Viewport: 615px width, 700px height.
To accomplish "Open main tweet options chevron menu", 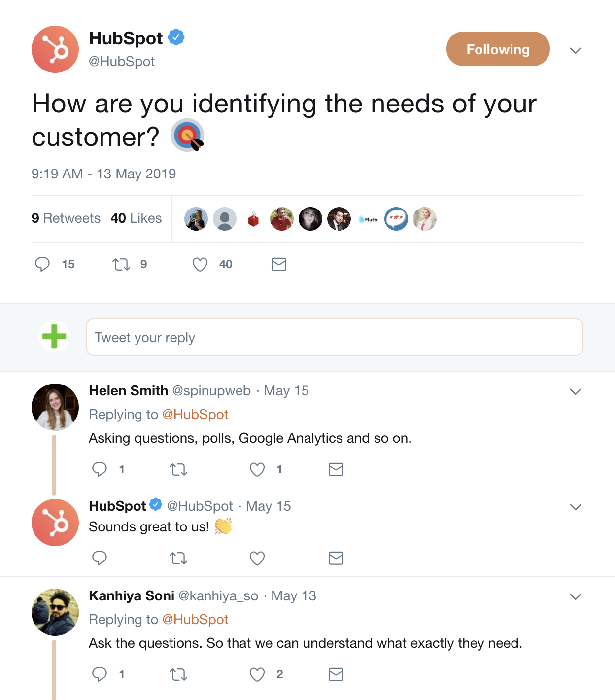I will [x=576, y=50].
